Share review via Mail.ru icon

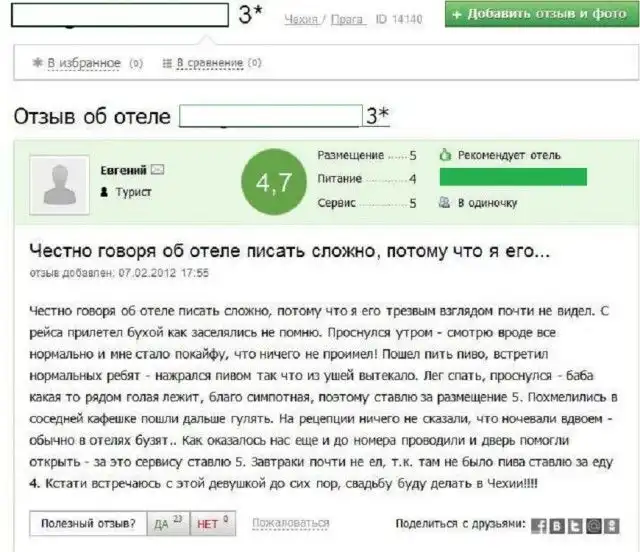[x=594, y=525]
